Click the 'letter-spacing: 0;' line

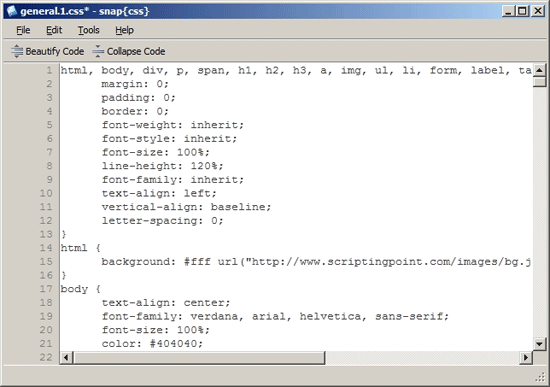(x=162, y=221)
